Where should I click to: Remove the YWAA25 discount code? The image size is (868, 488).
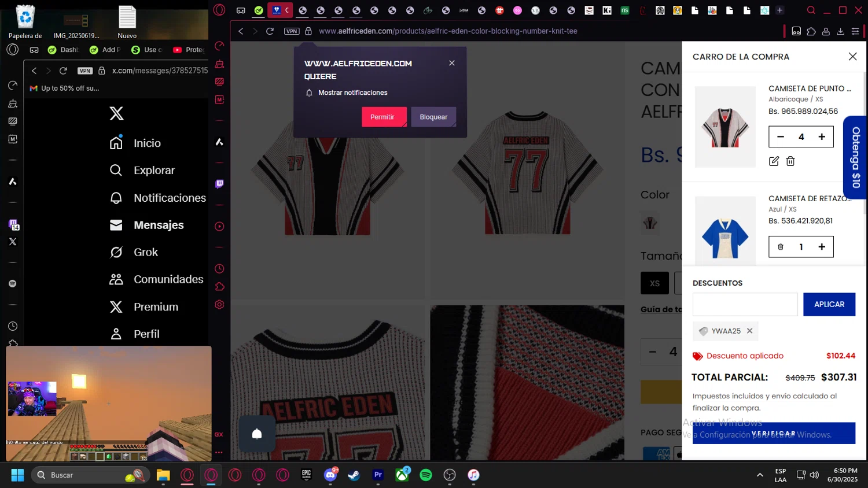(749, 331)
